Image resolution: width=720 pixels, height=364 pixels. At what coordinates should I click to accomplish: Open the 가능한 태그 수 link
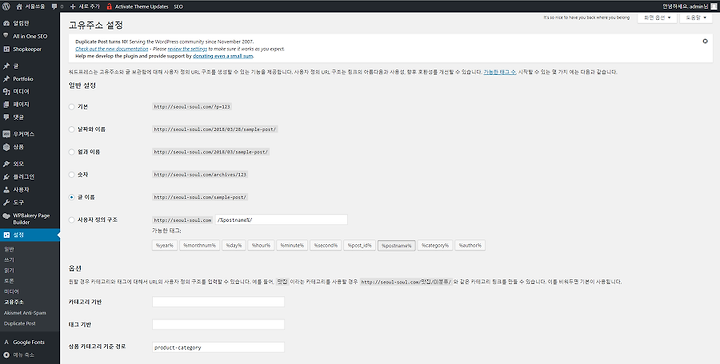click(500, 72)
